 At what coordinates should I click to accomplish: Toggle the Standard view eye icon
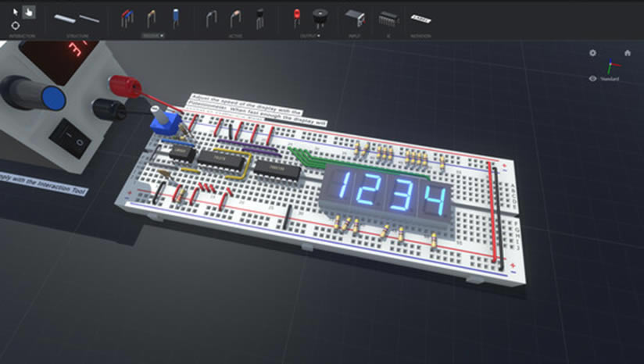click(x=593, y=79)
